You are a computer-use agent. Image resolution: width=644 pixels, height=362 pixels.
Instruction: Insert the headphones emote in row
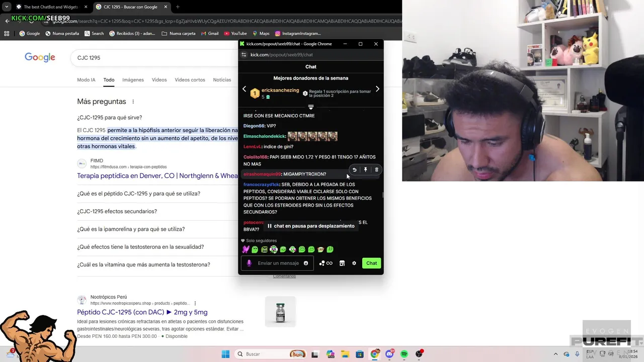(274, 249)
